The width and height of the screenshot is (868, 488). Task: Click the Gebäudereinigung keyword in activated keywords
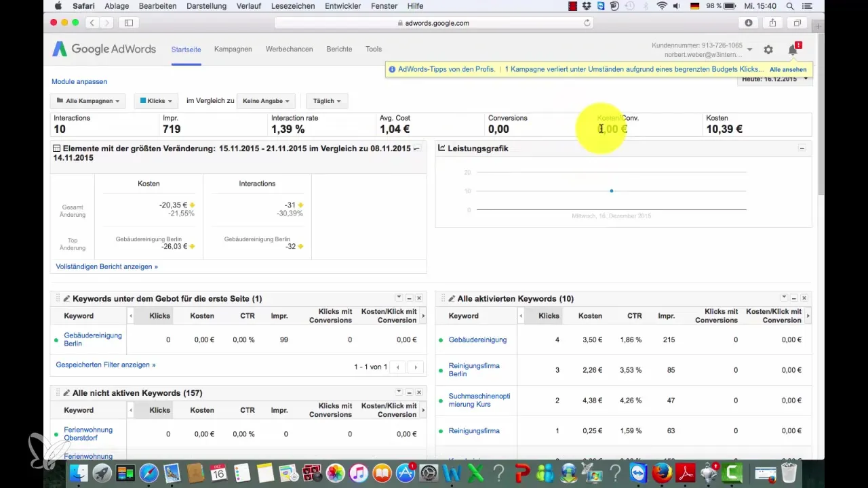pos(477,340)
